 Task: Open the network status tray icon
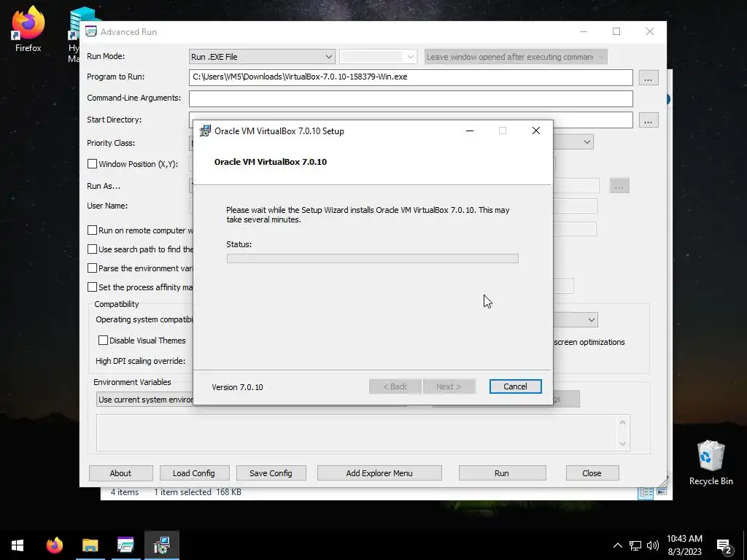[635, 545]
